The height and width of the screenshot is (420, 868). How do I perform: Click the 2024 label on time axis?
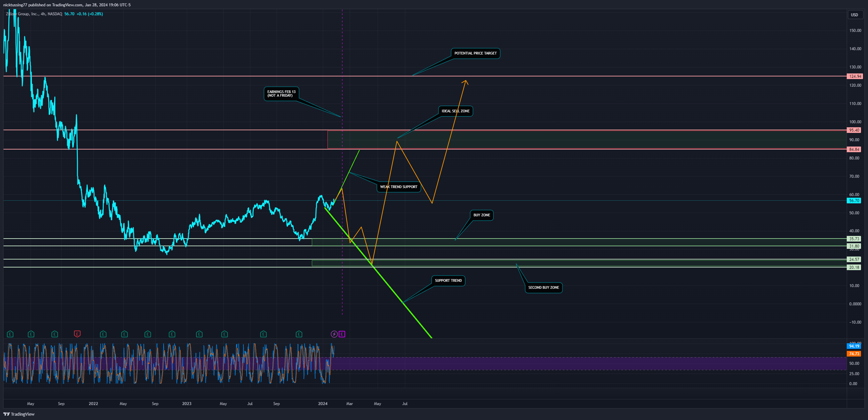[323, 403]
